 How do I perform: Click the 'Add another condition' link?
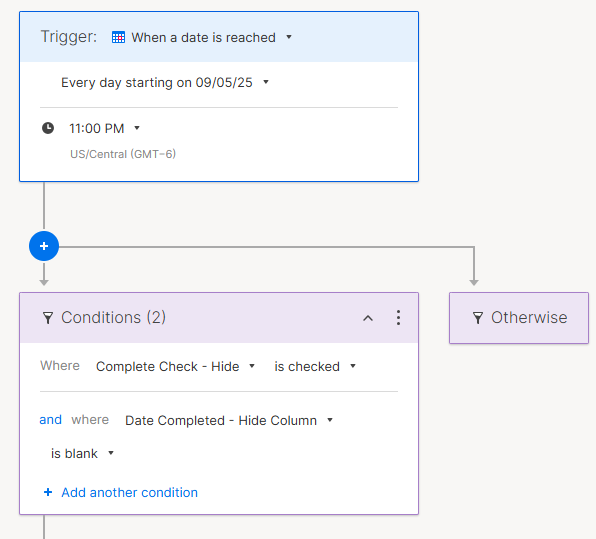(x=129, y=492)
